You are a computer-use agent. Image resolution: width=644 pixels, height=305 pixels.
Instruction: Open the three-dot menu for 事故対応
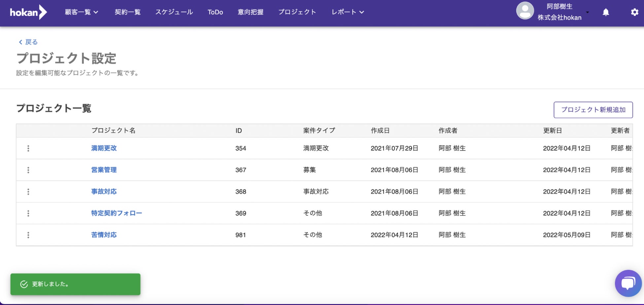tap(28, 192)
